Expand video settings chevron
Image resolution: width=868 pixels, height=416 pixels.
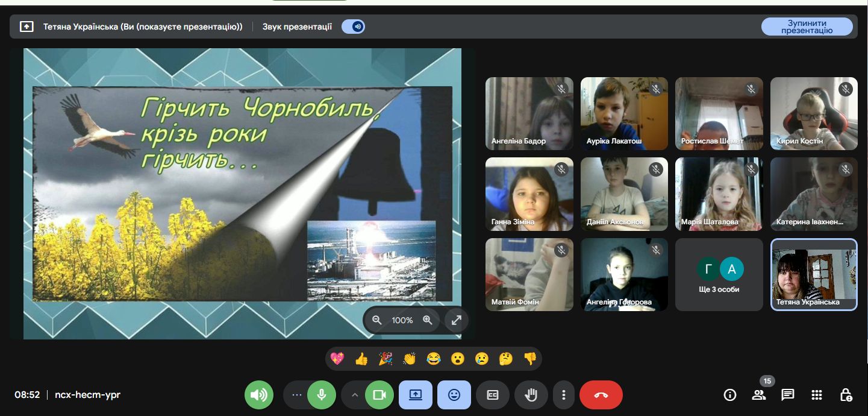pyautogui.click(x=354, y=395)
